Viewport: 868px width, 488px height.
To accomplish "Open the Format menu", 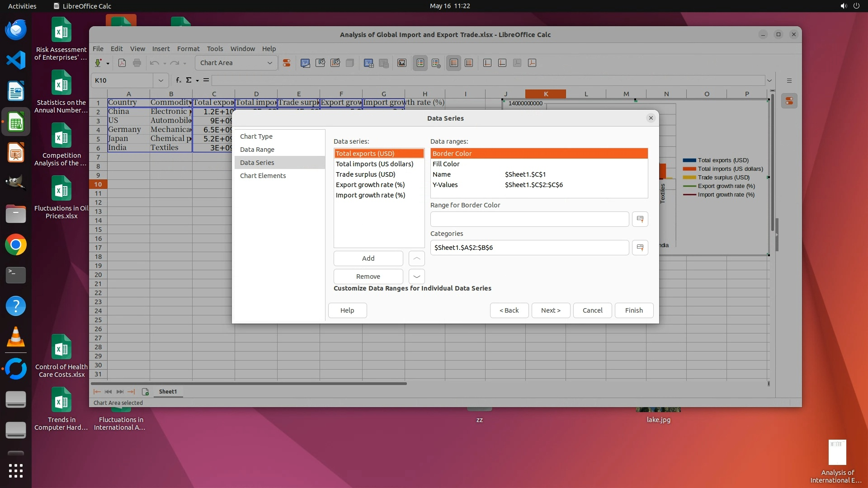I will [x=188, y=49].
